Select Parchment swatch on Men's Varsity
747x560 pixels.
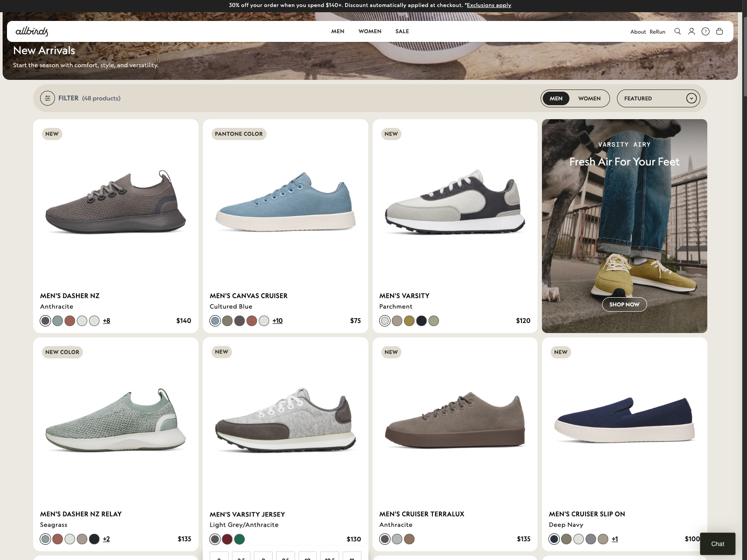click(x=384, y=321)
